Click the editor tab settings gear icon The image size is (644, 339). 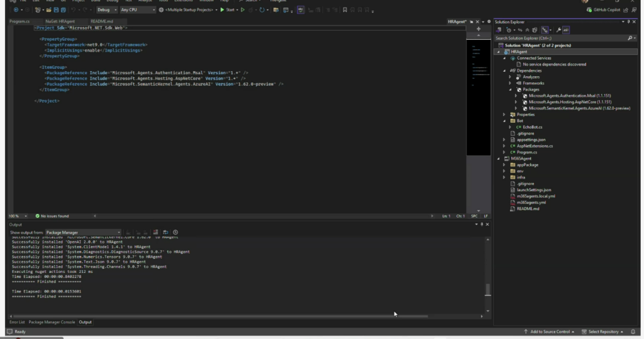click(x=489, y=22)
